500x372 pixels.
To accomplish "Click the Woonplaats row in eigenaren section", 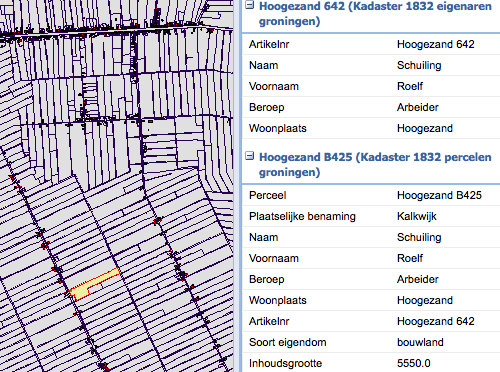I will click(x=371, y=128).
